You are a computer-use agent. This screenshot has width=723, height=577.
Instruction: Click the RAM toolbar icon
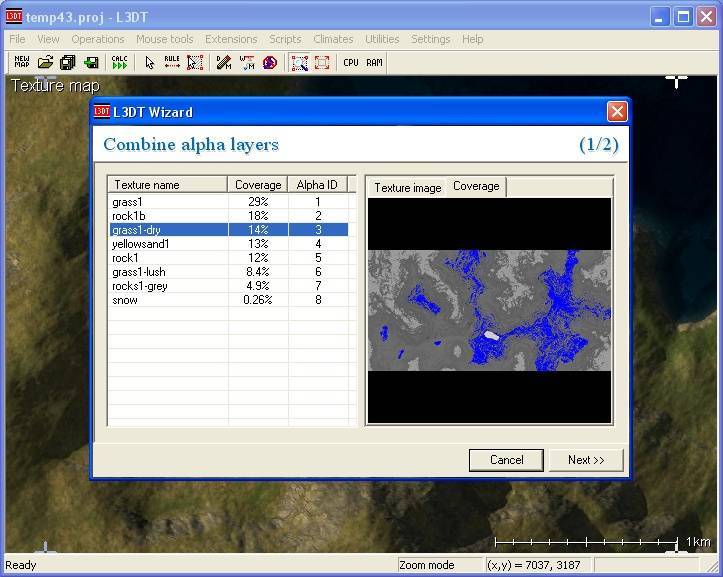374,62
